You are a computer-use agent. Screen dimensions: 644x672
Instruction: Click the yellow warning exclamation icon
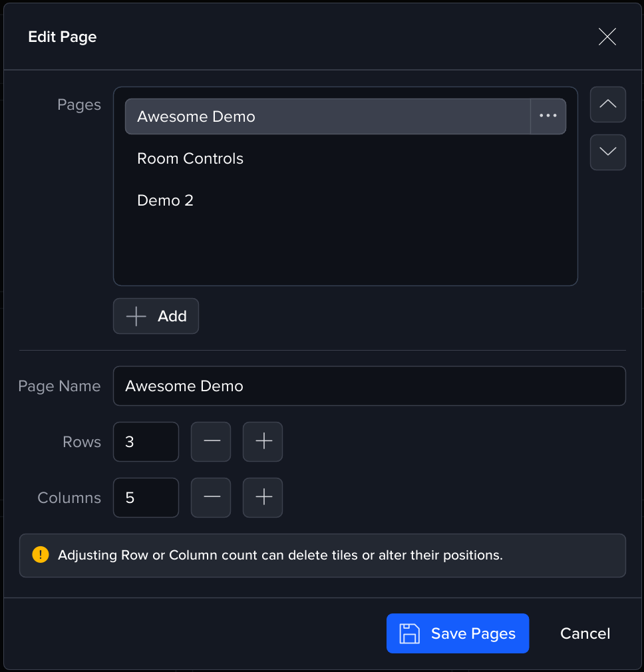click(41, 555)
